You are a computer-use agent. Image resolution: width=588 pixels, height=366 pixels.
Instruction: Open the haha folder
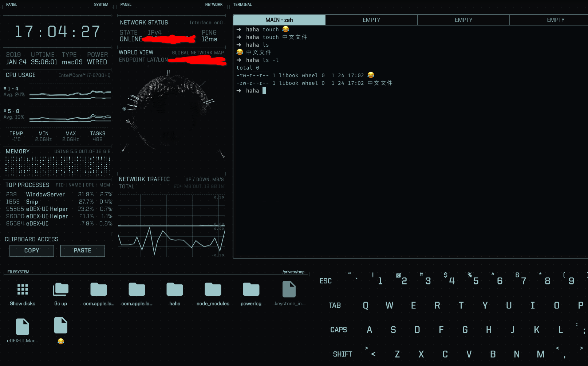(x=175, y=290)
